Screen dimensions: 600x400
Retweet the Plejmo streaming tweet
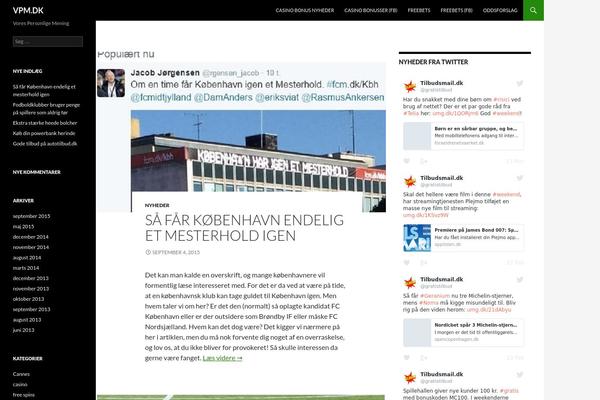coord(424,263)
